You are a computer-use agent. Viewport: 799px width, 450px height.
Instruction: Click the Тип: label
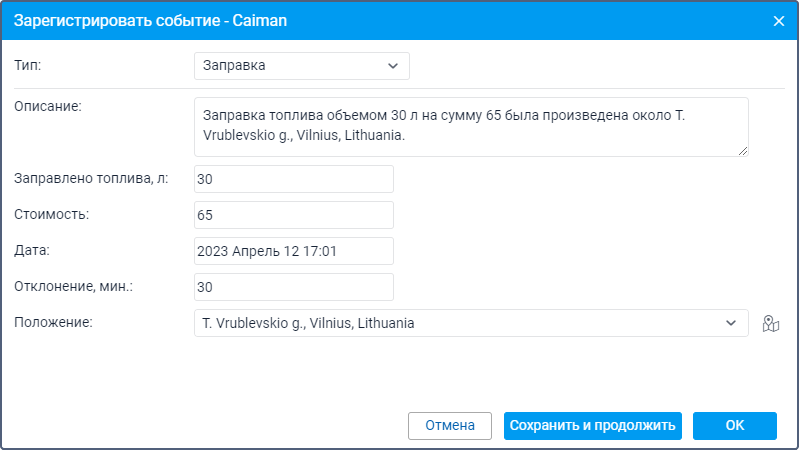(28, 65)
